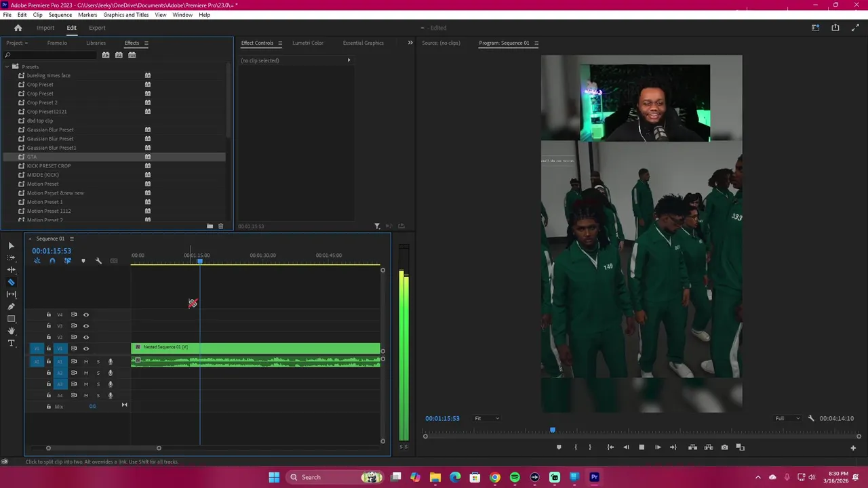Open the Program monitor settings wrench
This screenshot has height=488, width=868.
tap(811, 418)
